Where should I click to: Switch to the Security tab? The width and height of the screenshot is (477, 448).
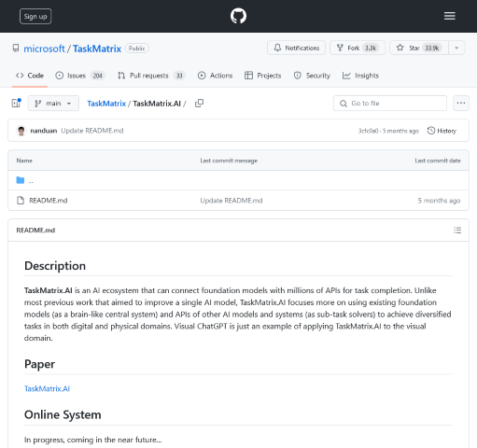(312, 76)
